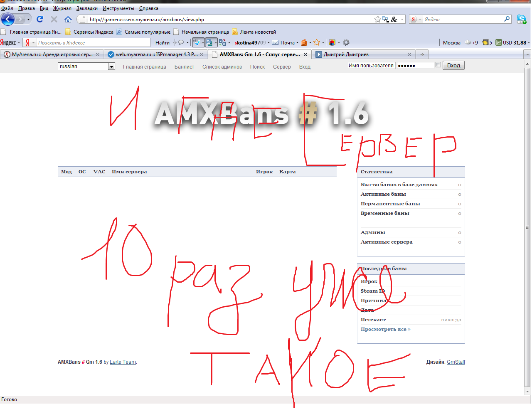The image size is (532, 409).
Task: Click the red Я logo in Yandex bar
Action: point(27,42)
